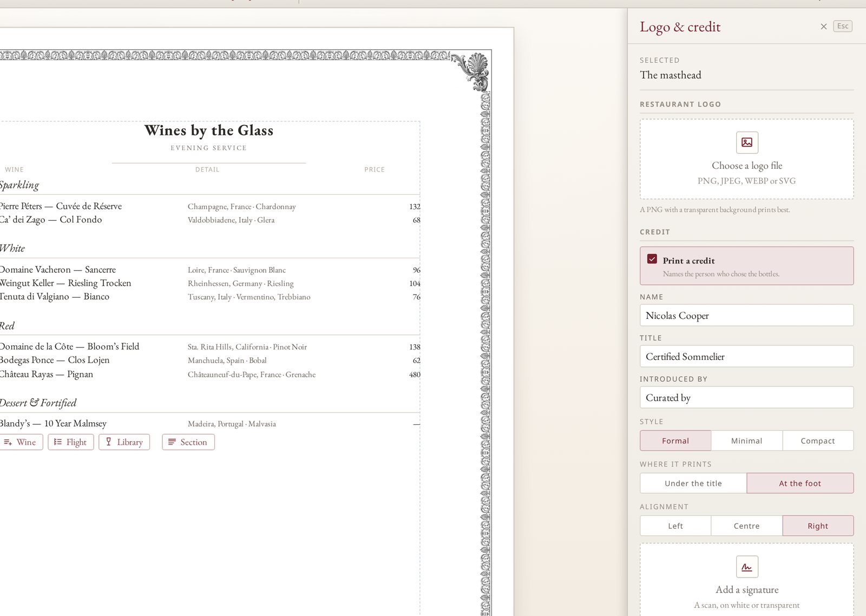Click the image icon in logo dropzone
Image resolution: width=866 pixels, height=616 pixels.
click(747, 142)
